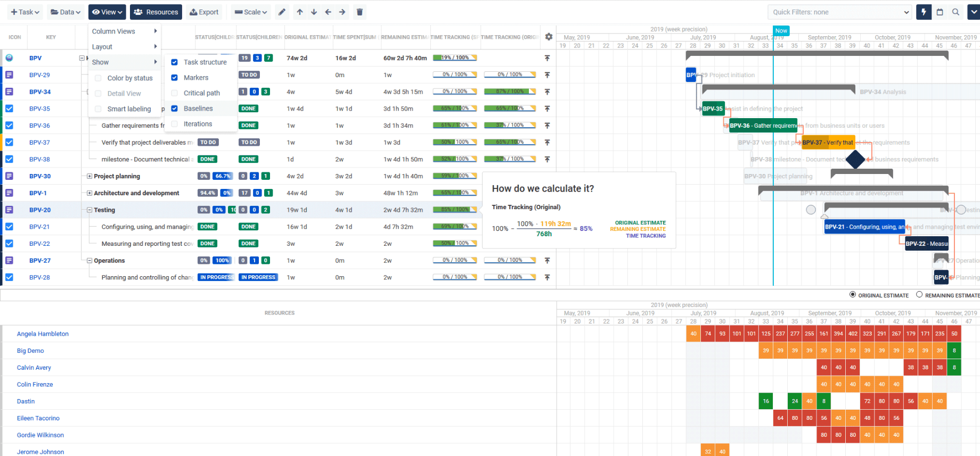
Task: Select the Remaining Estimate radio button
Action: 919,295
